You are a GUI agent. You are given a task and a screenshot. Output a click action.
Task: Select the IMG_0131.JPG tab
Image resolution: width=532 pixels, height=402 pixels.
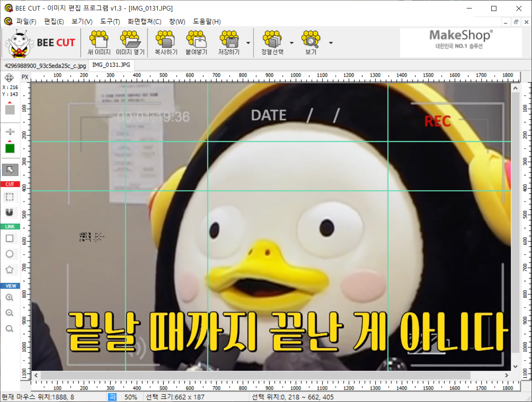111,65
